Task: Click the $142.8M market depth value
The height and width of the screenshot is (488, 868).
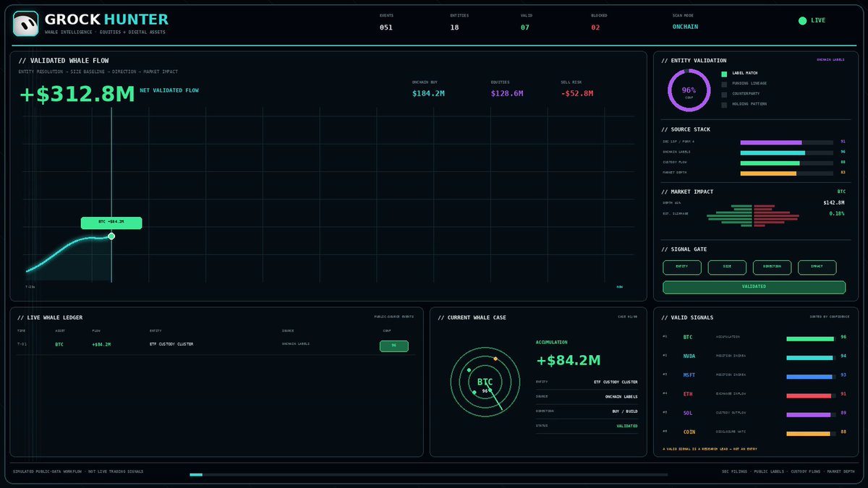Action: click(834, 203)
